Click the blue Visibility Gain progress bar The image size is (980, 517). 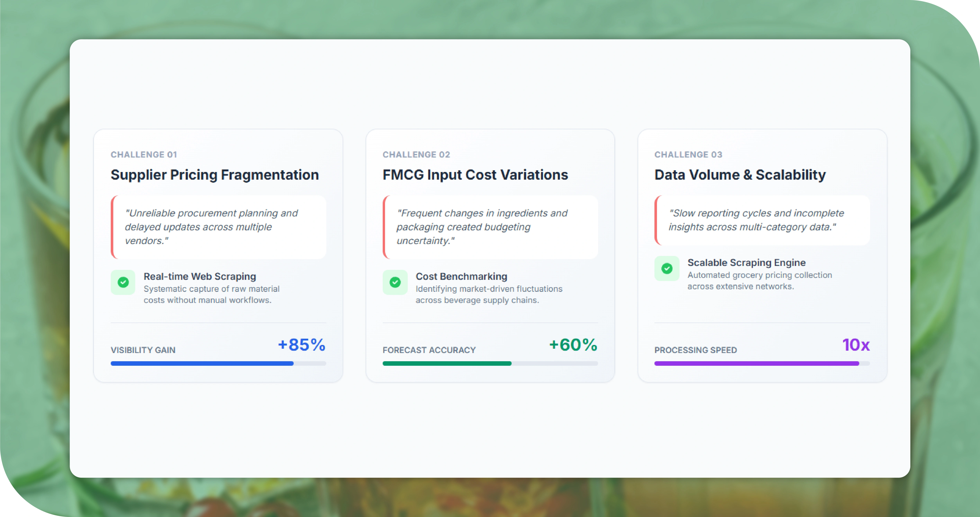pos(218,364)
